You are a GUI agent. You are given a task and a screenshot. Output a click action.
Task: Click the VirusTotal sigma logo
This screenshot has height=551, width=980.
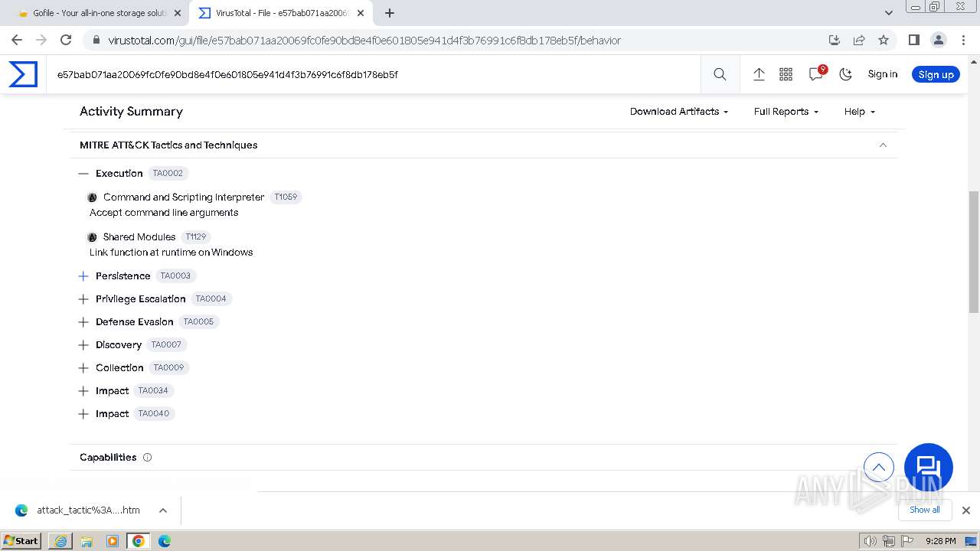(x=23, y=74)
